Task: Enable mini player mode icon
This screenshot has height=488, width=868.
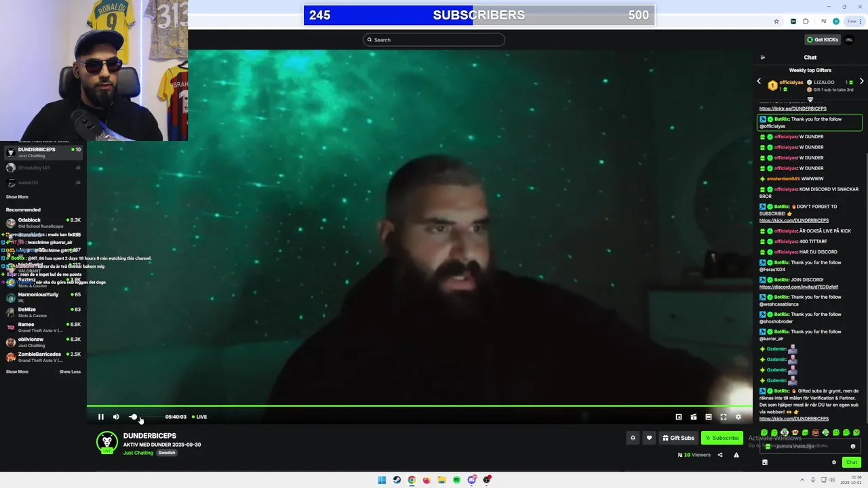Action: [679, 417]
